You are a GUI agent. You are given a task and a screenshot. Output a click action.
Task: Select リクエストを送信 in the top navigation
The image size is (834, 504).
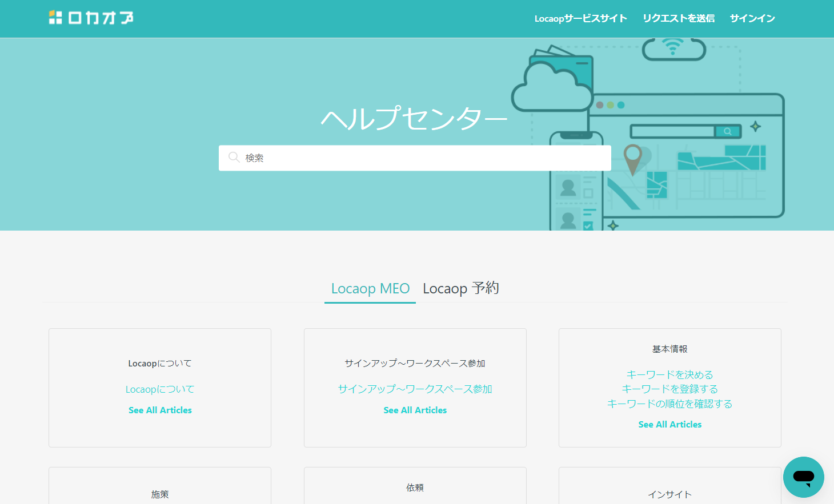(678, 18)
